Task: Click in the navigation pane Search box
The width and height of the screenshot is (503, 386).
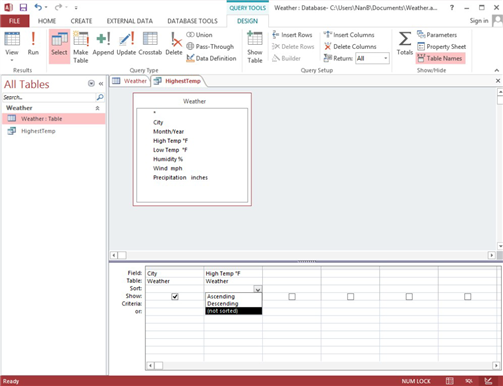Action: [49, 97]
